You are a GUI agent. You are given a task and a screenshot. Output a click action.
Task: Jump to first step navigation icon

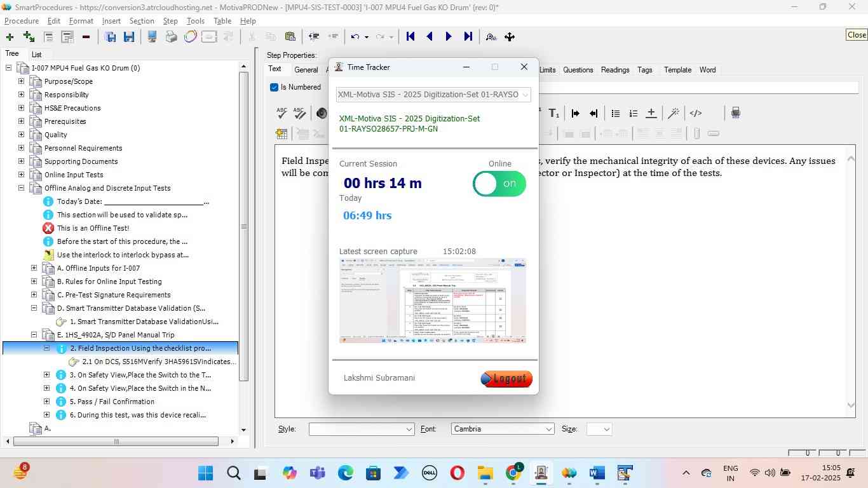point(410,37)
